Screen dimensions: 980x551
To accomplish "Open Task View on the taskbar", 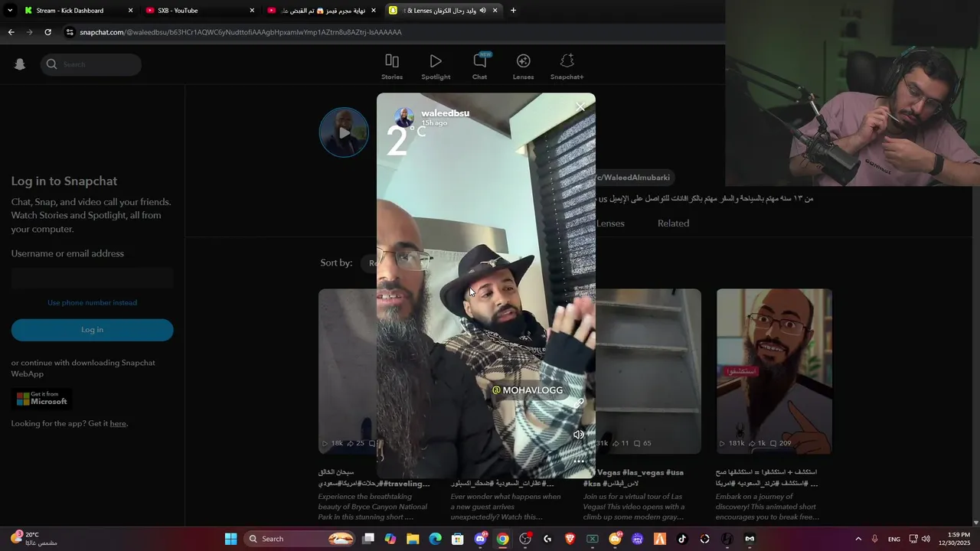I will [368, 539].
